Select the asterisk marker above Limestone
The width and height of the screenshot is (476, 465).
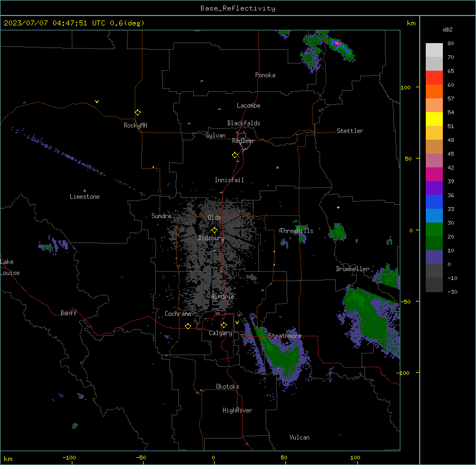pos(84,191)
